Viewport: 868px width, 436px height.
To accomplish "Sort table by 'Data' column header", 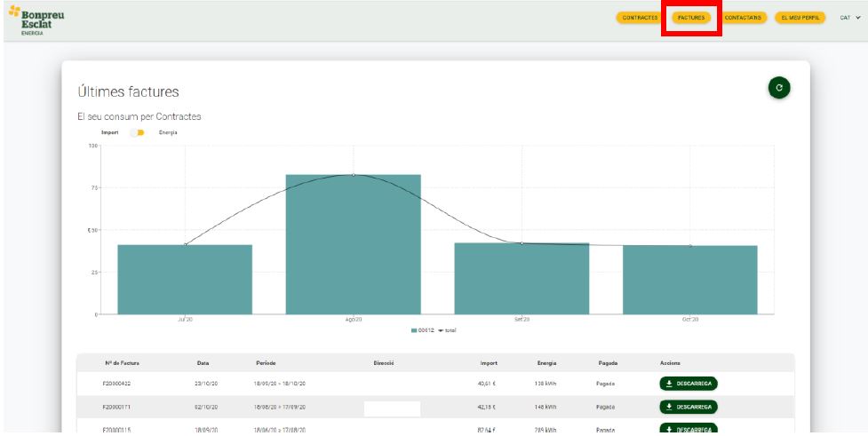I will (x=203, y=362).
